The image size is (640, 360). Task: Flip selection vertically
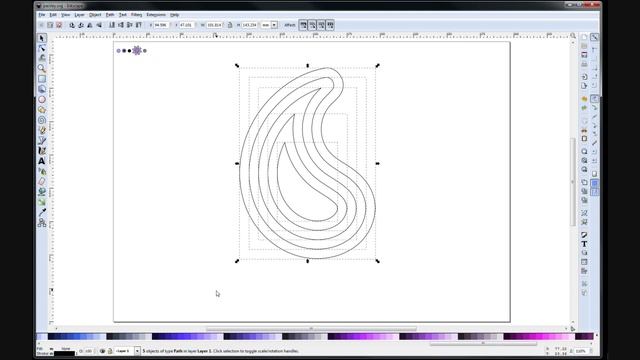coord(99,25)
